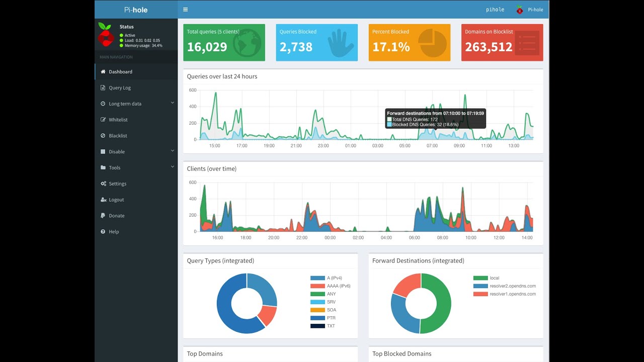This screenshot has height=362, width=644.
Task: Click the Total queries count 16,029
Action: [207, 47]
